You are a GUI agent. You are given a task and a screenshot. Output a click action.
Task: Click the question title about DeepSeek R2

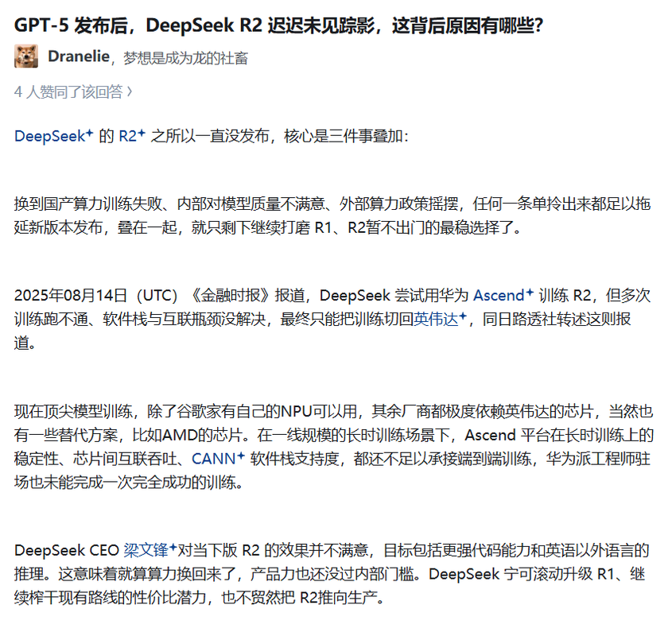coord(279,25)
